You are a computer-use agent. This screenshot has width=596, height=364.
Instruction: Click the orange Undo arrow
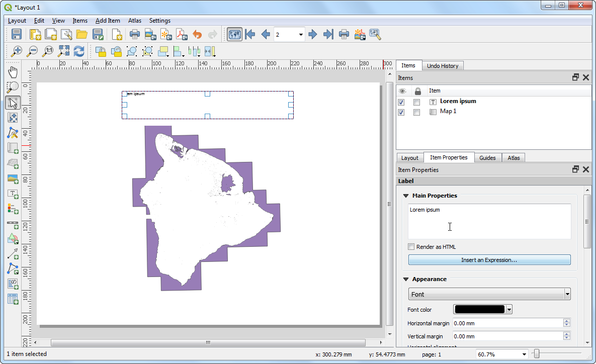tap(197, 34)
